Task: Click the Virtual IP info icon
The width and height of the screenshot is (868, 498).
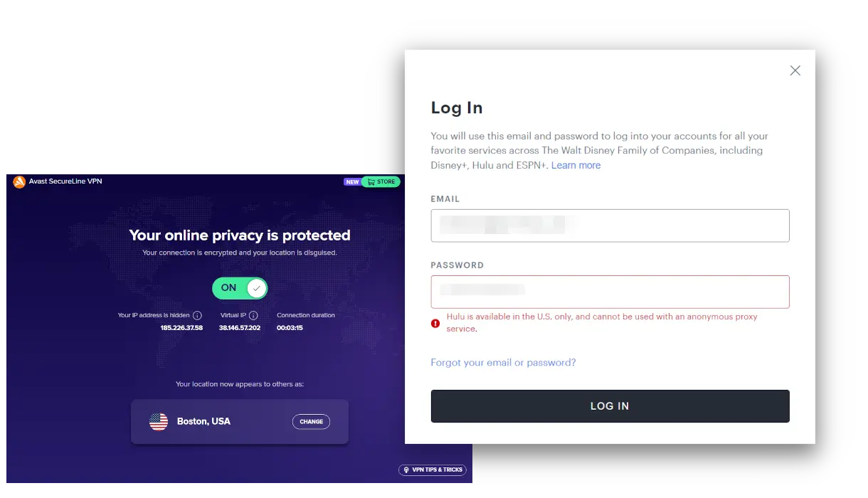Action: pos(254,315)
